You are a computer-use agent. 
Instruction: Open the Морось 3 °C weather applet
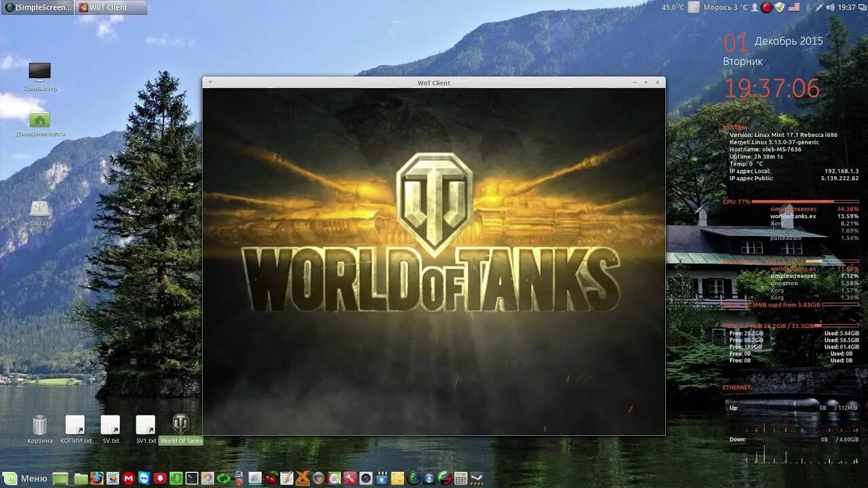point(718,7)
